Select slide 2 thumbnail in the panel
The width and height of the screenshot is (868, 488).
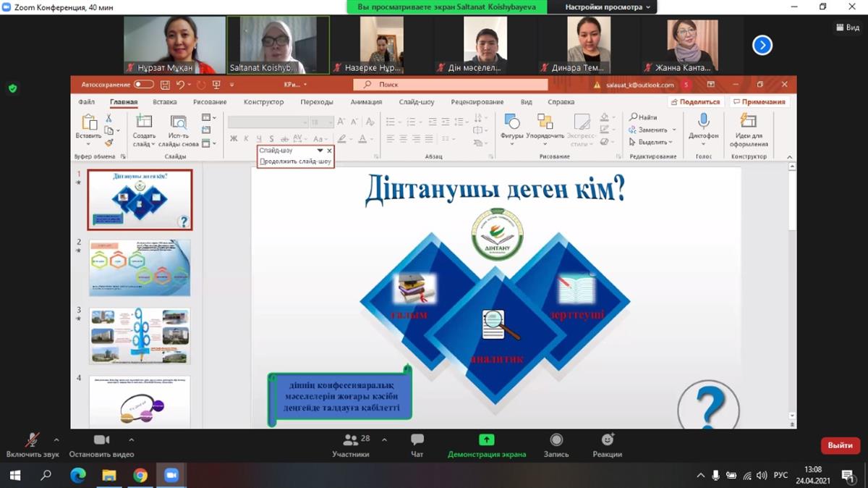tap(140, 268)
